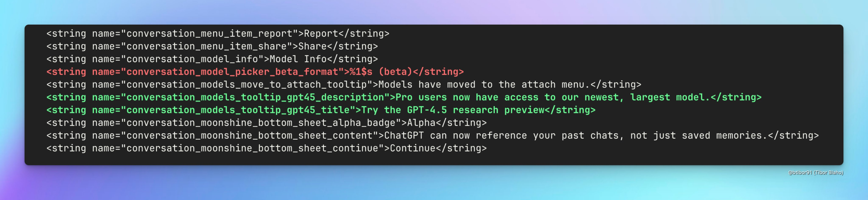Screen dimensions: 868x200
Task: Click the conversation_moonshine_bottom_sheet_continue attribute name
Action: coord(252,148)
